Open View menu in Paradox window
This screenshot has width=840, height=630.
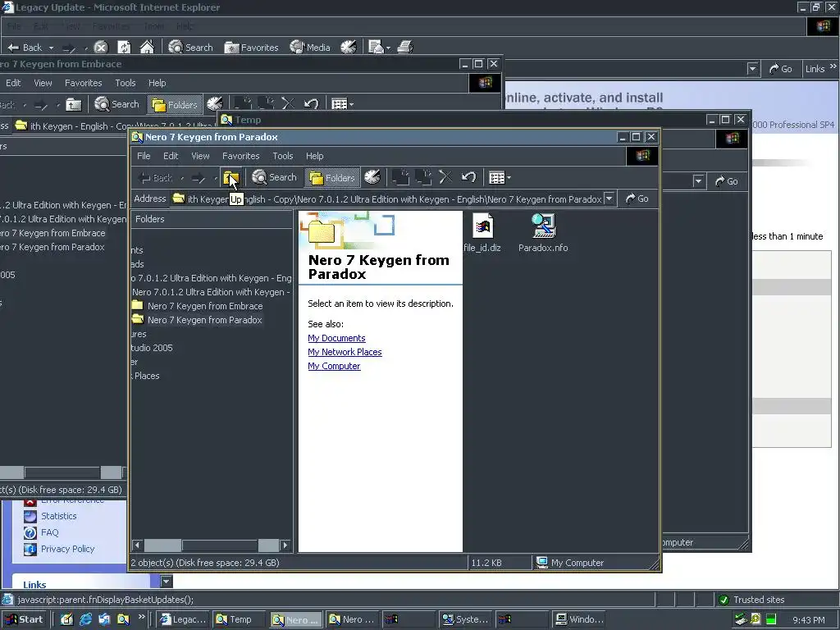[x=200, y=156]
